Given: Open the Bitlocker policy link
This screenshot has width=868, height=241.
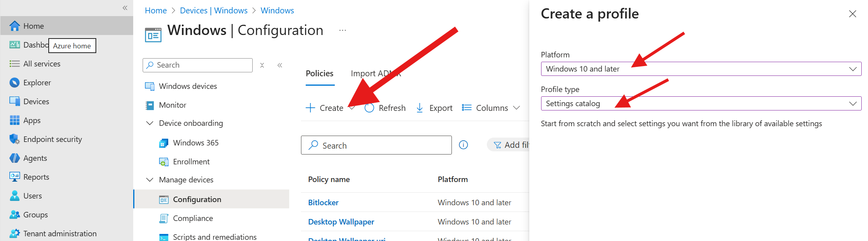Looking at the screenshot, I should 323,202.
